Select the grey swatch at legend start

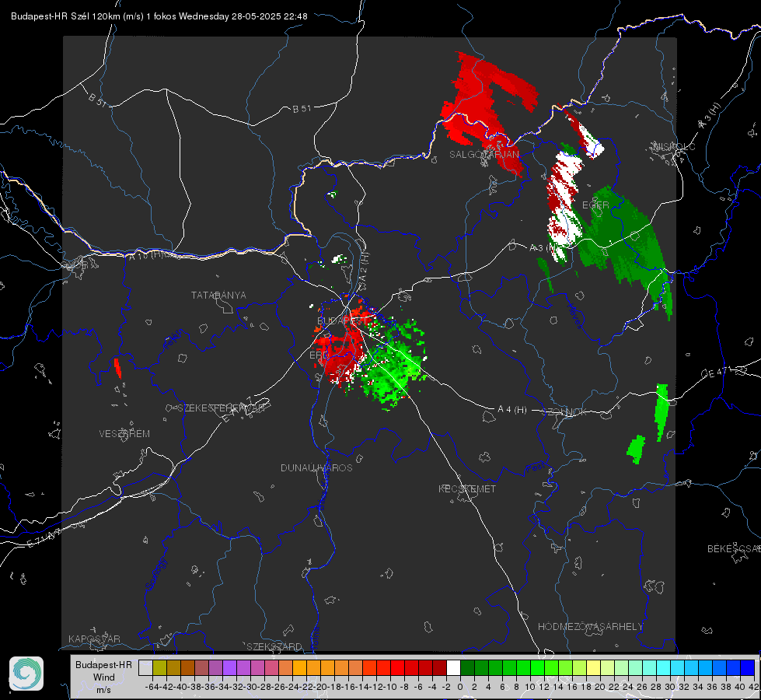click(x=145, y=667)
